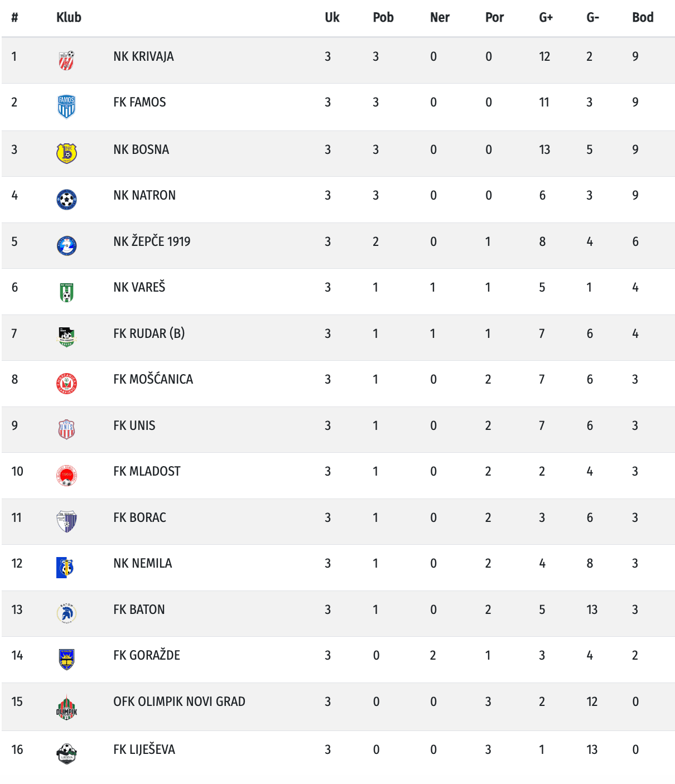Click the FK Famos blue shield logo
675x784 pixels.
(x=66, y=107)
